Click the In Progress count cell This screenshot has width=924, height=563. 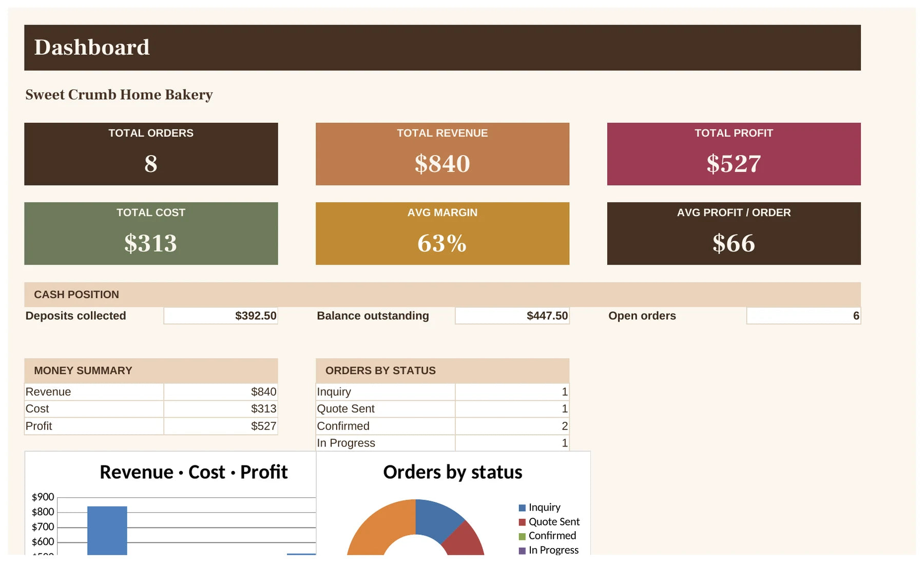(512, 443)
